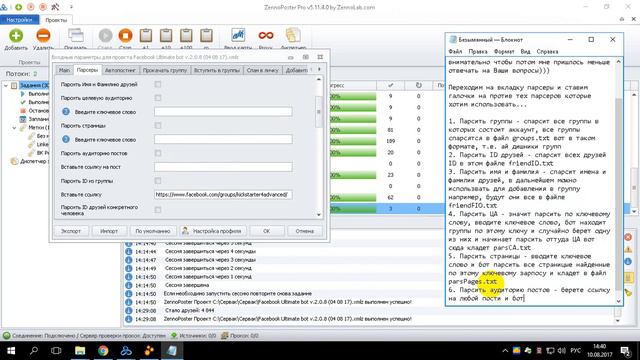
Task: Click the green Добавить plus icon
Action: (x=16, y=36)
